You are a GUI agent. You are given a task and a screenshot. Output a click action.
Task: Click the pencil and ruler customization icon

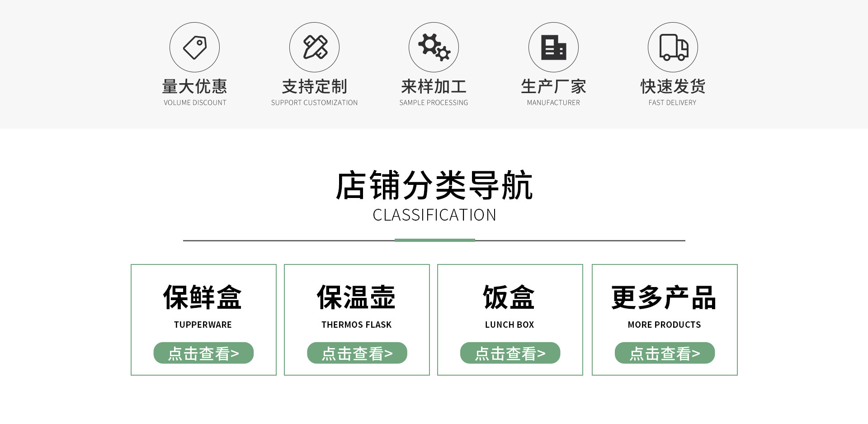click(314, 47)
